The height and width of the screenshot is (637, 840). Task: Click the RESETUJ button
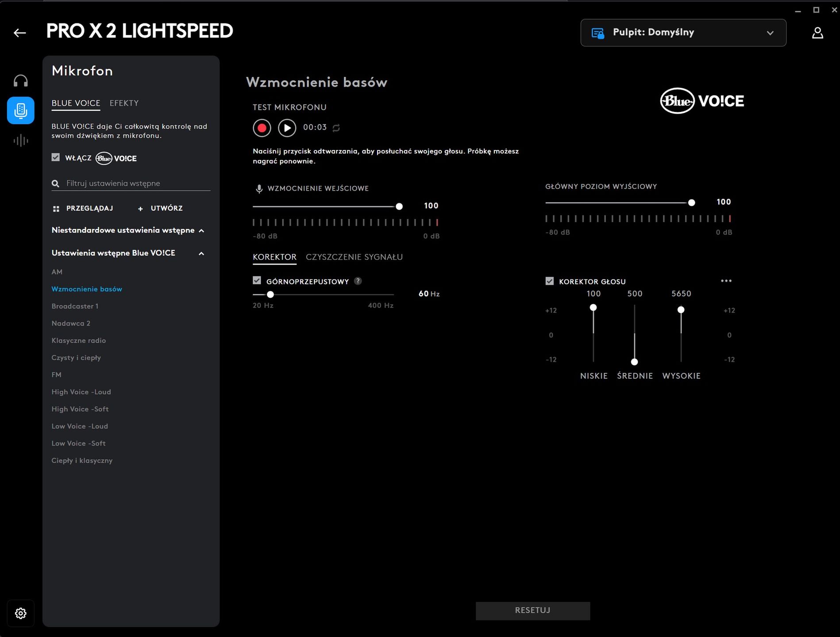tap(533, 610)
